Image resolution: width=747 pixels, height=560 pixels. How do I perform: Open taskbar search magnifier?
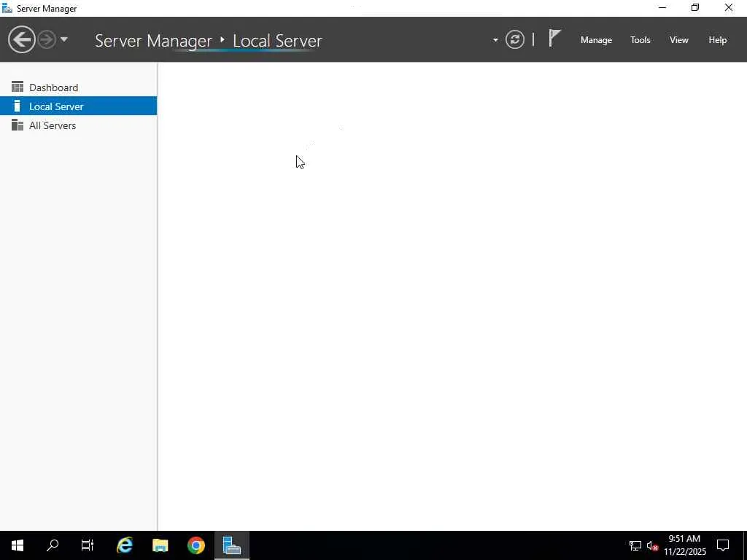[x=53, y=545]
